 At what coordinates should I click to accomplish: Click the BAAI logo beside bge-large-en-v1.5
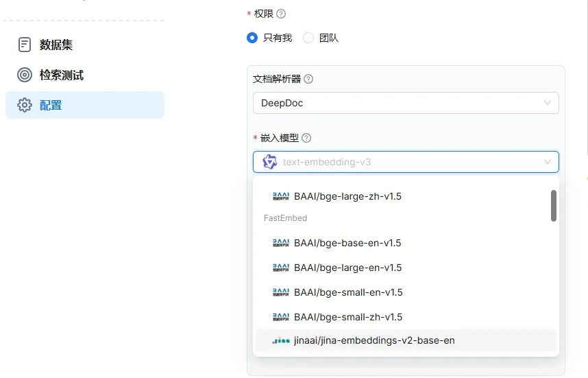coord(281,268)
